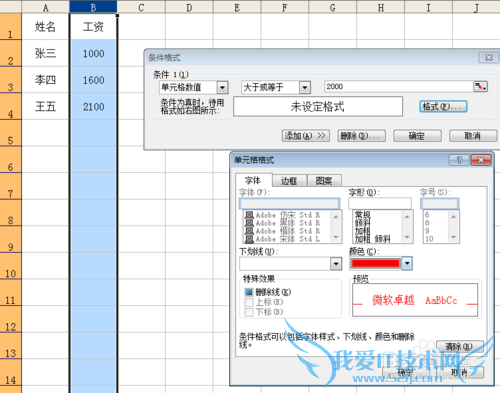This screenshot has width=500, height=393.
Task: Click the 删除(D)... button
Action: (x=361, y=136)
